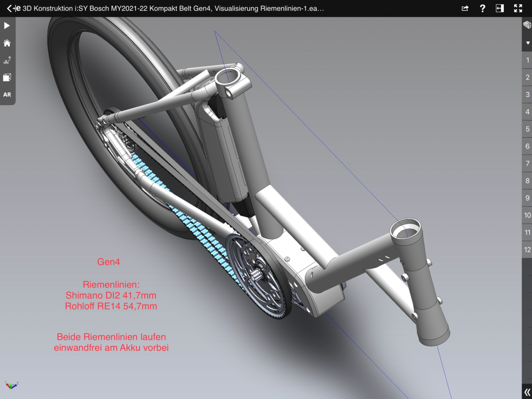
Task: Open the steps icon in left toolbar
Action: (x=7, y=60)
